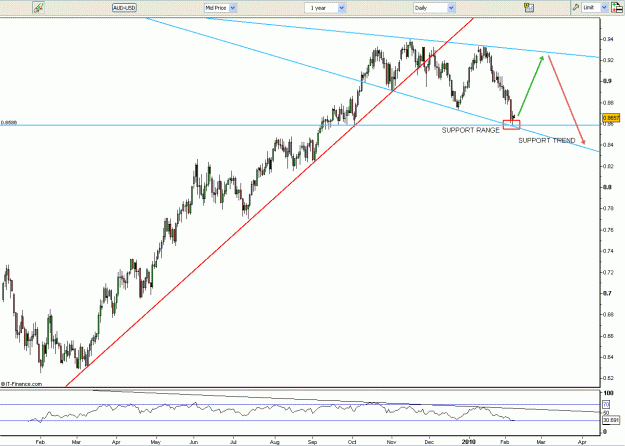Click the yellow 0.8657 current price tag
625x446 pixels.
tap(611, 118)
